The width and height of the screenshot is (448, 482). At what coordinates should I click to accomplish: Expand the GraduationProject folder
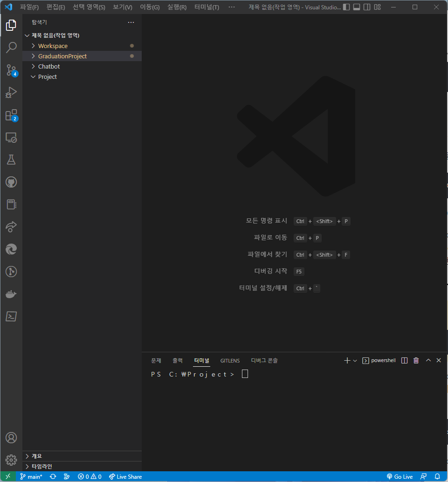(33, 56)
